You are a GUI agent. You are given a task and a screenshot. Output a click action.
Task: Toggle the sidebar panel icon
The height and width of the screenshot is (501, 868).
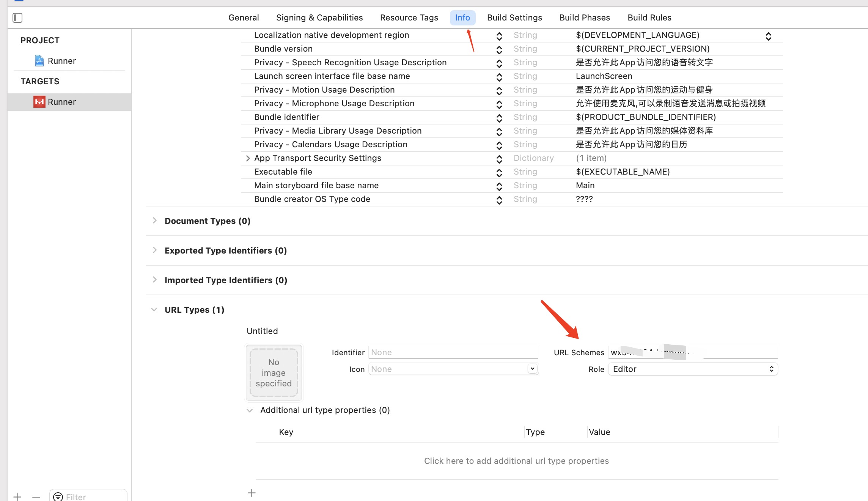point(17,17)
